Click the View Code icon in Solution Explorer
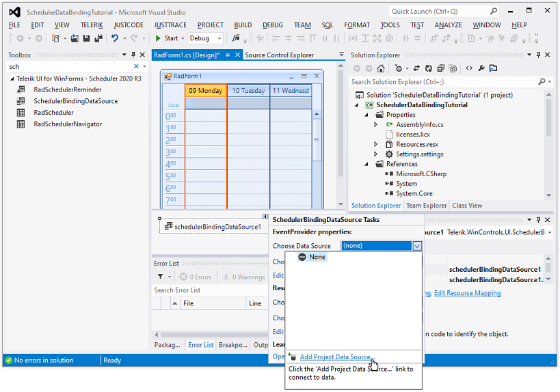Screen dimensions: 560x392 click(469, 68)
